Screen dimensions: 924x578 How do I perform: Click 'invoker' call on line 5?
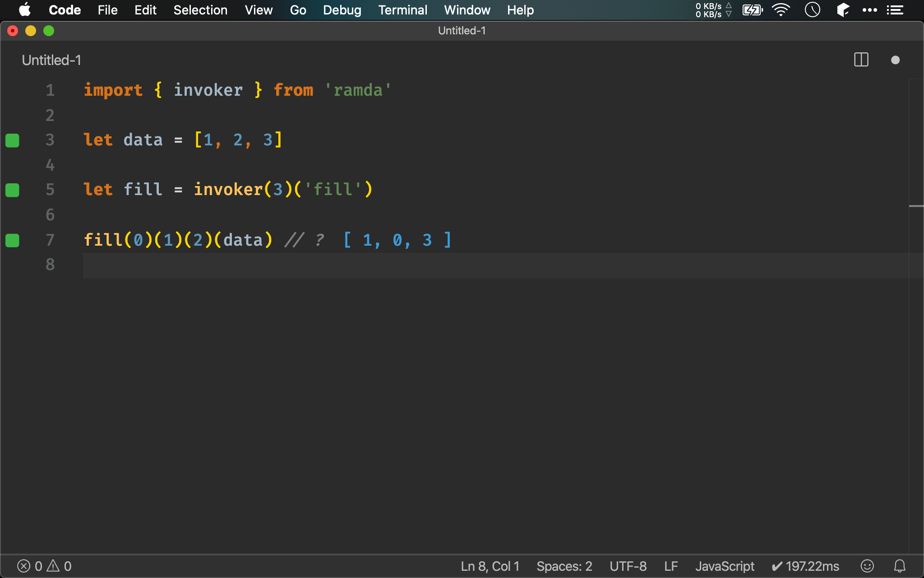[228, 189]
